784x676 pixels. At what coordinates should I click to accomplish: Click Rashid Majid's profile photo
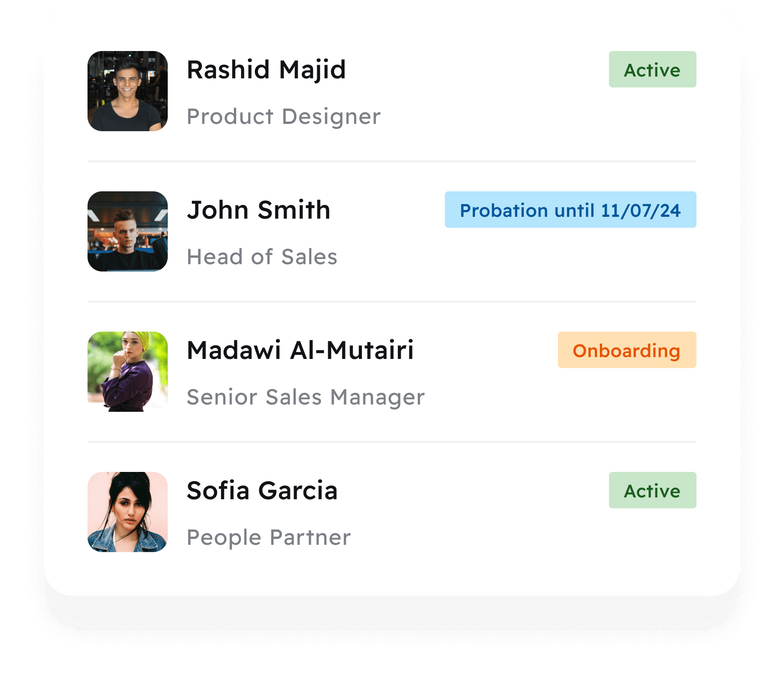[x=128, y=90]
